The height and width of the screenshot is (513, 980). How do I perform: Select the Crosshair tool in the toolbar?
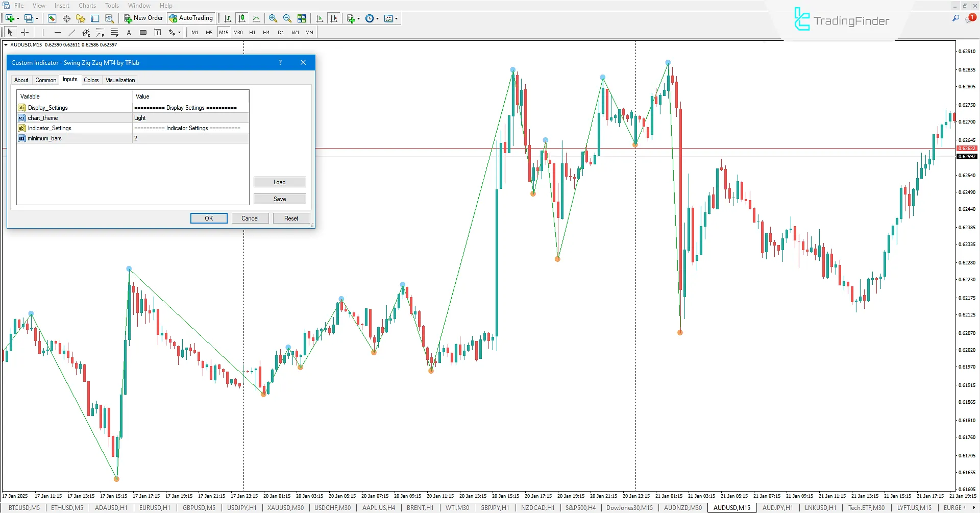(24, 32)
